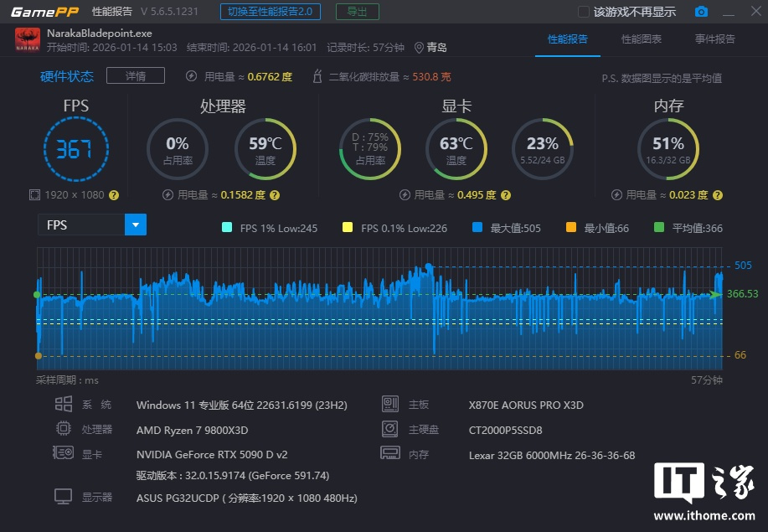Switch to the 性能图表 tab
Image resolution: width=768 pixels, height=532 pixels.
pos(641,39)
